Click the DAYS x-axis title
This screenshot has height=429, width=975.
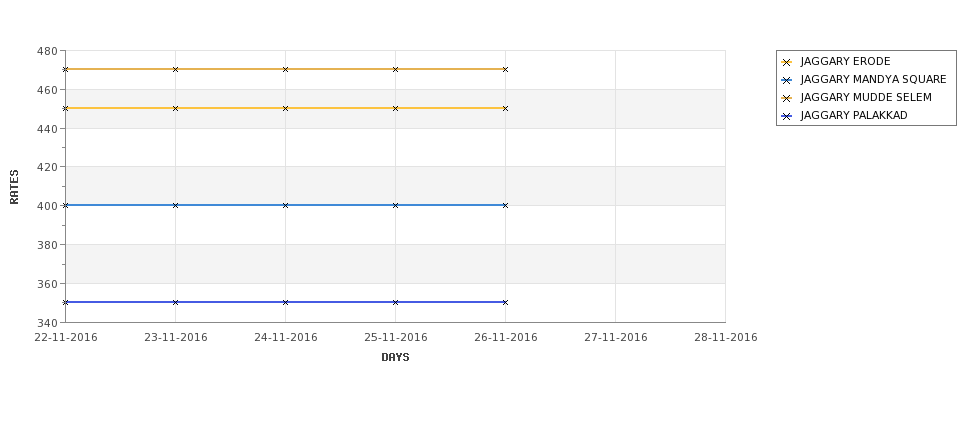(395, 358)
